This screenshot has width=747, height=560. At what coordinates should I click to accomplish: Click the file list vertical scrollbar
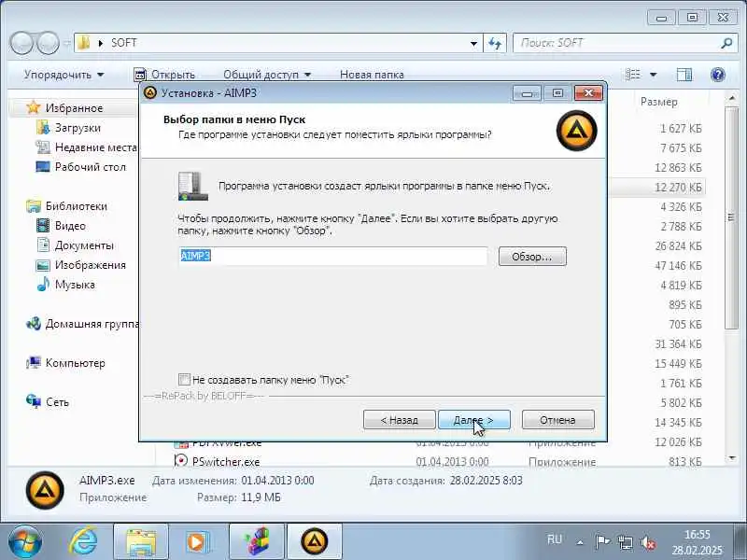(x=731, y=218)
